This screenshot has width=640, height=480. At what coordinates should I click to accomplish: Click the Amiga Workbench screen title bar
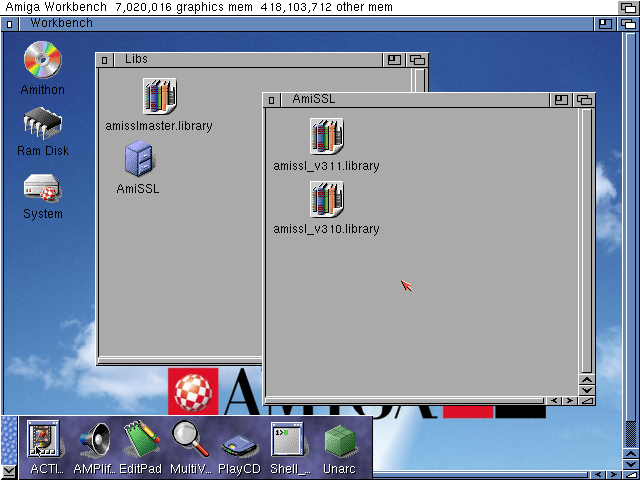tap(309, 7)
